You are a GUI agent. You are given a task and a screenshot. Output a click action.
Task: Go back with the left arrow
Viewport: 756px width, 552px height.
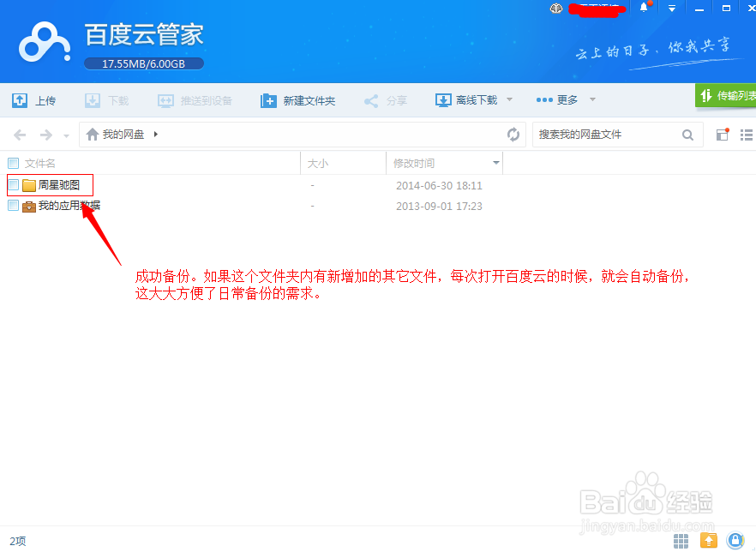pyautogui.click(x=20, y=135)
